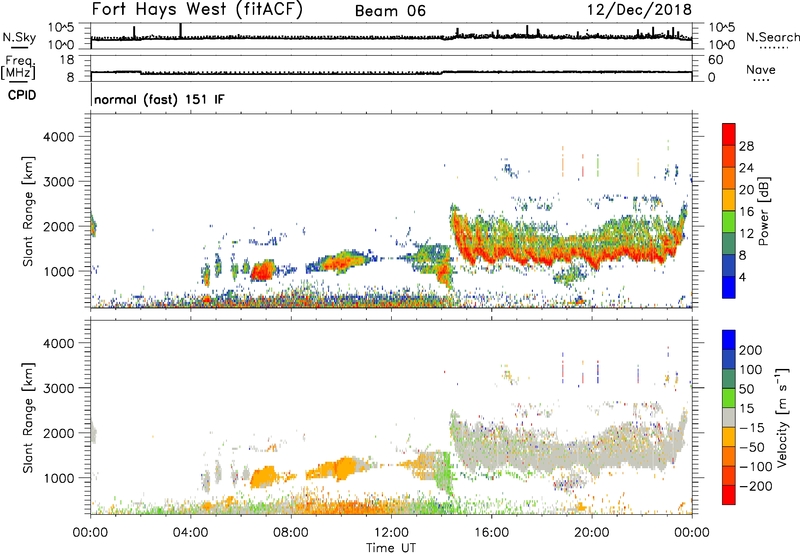Select the 2000 tick in velocity panel
Image resolution: width=800 pixels, height=554 pixels.
tap(58, 433)
